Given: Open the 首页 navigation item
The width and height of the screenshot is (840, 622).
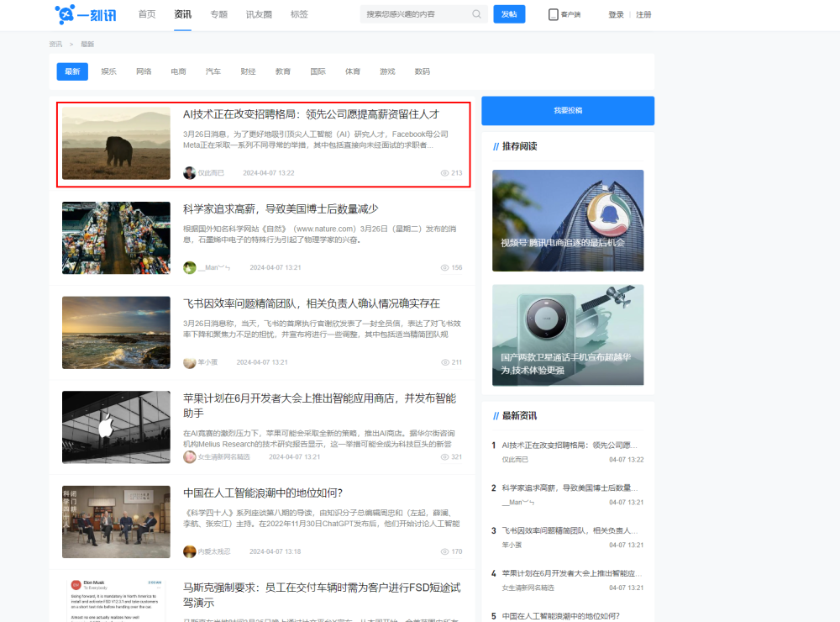Looking at the screenshot, I should 147,14.
